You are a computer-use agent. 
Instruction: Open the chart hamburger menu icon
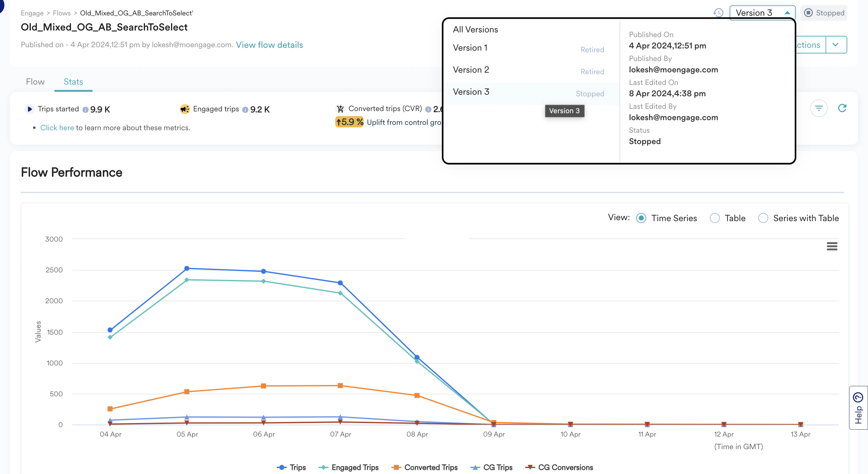point(832,246)
